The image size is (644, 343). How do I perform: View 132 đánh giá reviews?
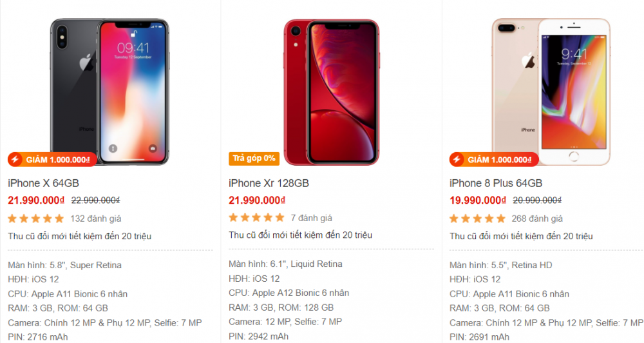(x=96, y=219)
